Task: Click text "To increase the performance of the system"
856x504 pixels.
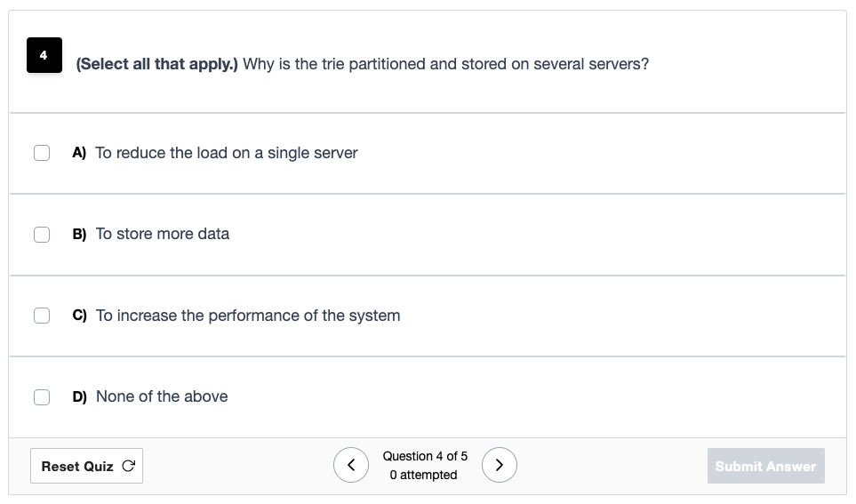Action: [248, 316]
